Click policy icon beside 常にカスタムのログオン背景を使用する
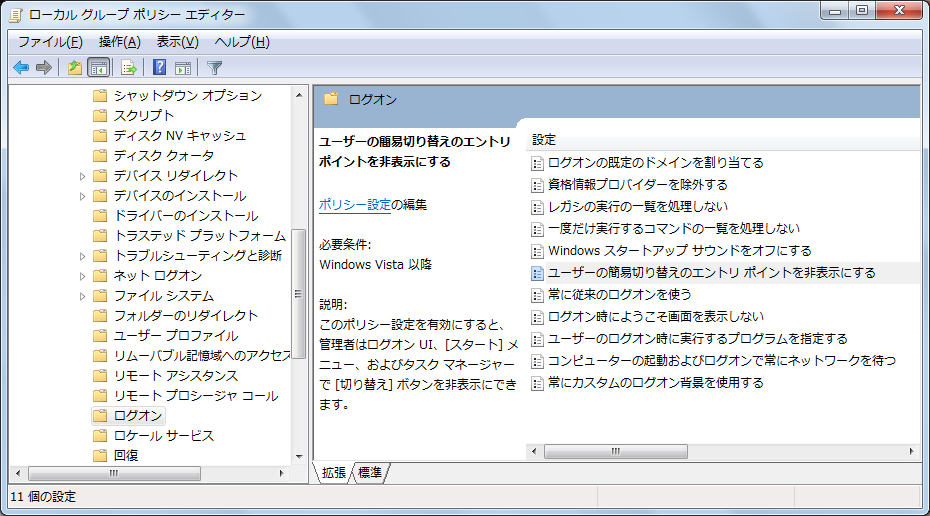 click(x=537, y=383)
